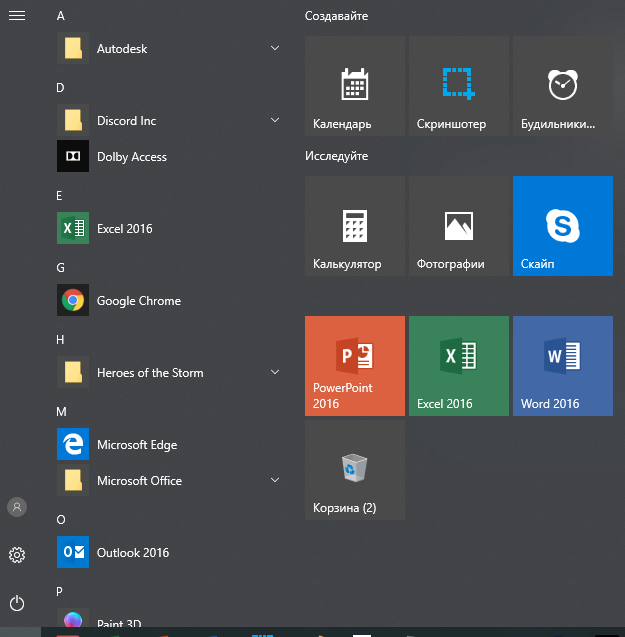The image size is (625, 637).
Task: Open Microsoft Office folder icon
Action: (73, 480)
